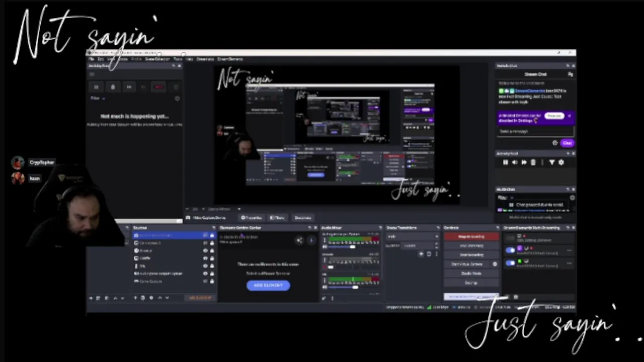This screenshot has width=644, height=362.
Task: Toggle visibility of Browser source
Action: point(205,250)
